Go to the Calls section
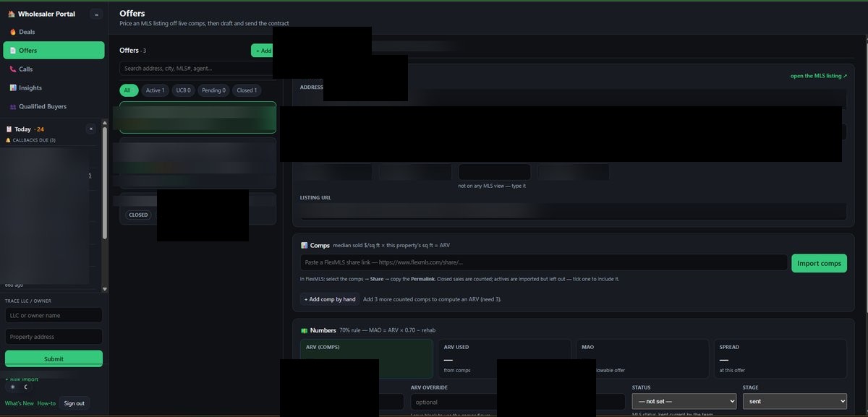 pos(54,69)
